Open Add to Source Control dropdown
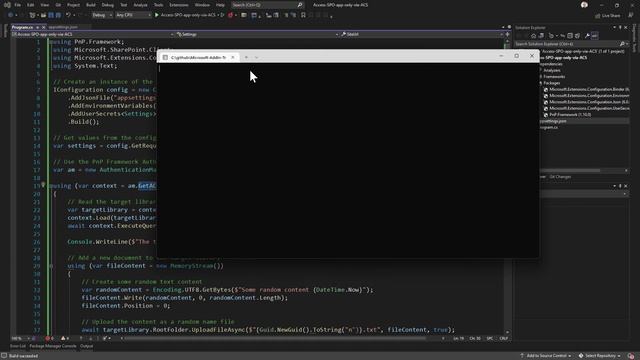 546,356
